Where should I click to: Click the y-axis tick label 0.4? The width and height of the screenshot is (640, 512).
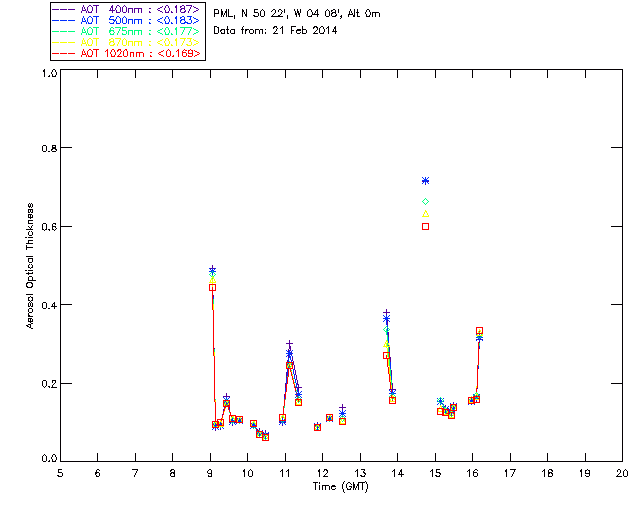(49, 305)
